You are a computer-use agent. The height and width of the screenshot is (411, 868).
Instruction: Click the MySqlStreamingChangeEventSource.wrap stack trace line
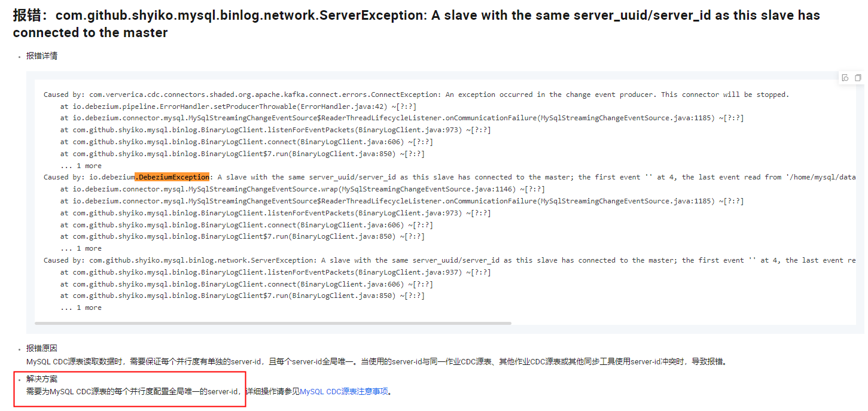303,189
